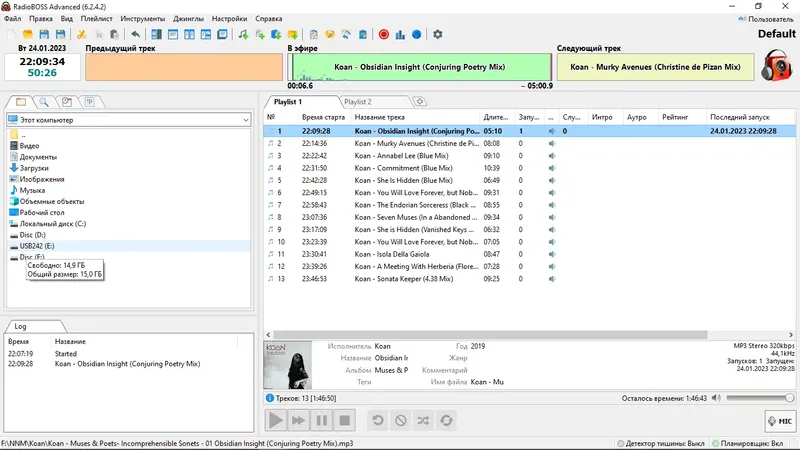Toggle speaker icon for Isola Della Gaiola row
Image resolution: width=800 pixels, height=450 pixels.
pyautogui.click(x=552, y=254)
